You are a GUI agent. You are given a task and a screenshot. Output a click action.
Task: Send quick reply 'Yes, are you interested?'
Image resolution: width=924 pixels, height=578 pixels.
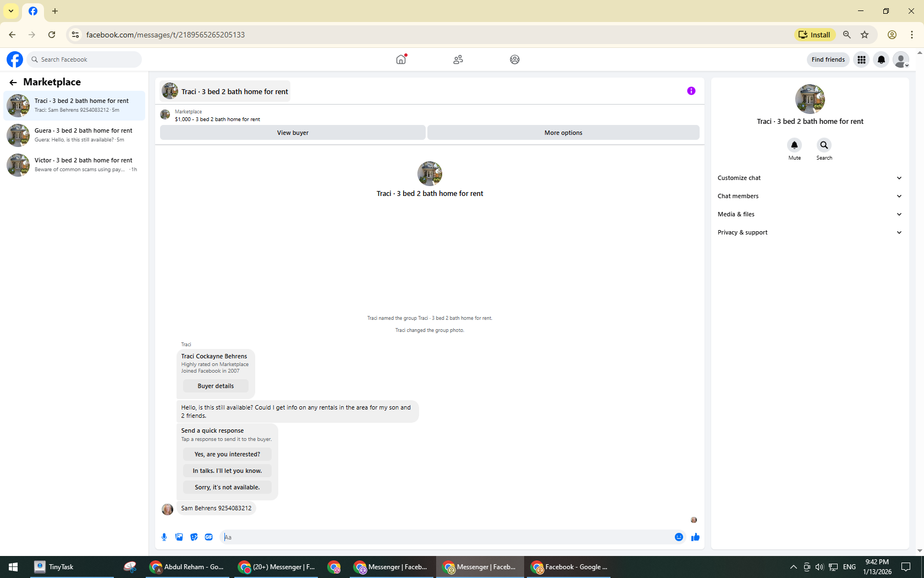coord(227,454)
